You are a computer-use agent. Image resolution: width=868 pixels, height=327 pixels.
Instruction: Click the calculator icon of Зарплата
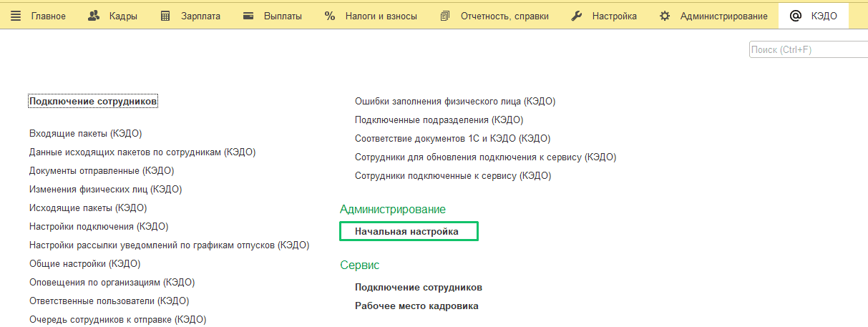point(165,16)
